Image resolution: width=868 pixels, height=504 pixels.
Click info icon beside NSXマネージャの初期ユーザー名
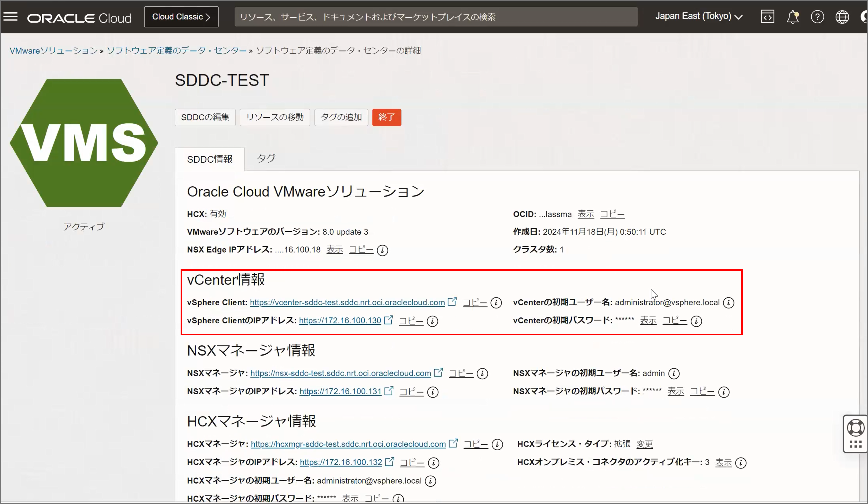pos(674,374)
